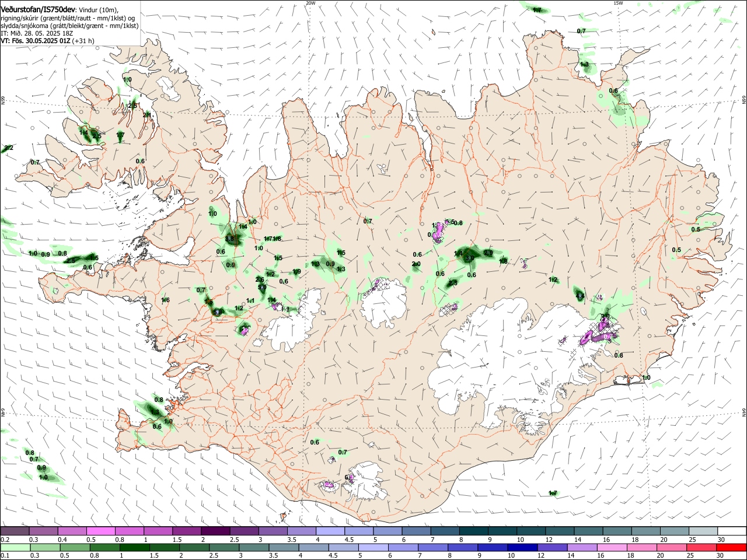The height and width of the screenshot is (560, 747).
Task: Pick the pale grey 25–30 swatch in upper legend
Action: [703, 531]
